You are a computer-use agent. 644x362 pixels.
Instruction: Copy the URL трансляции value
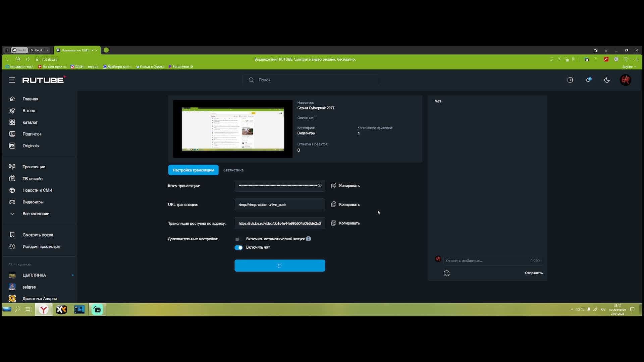[345, 204]
